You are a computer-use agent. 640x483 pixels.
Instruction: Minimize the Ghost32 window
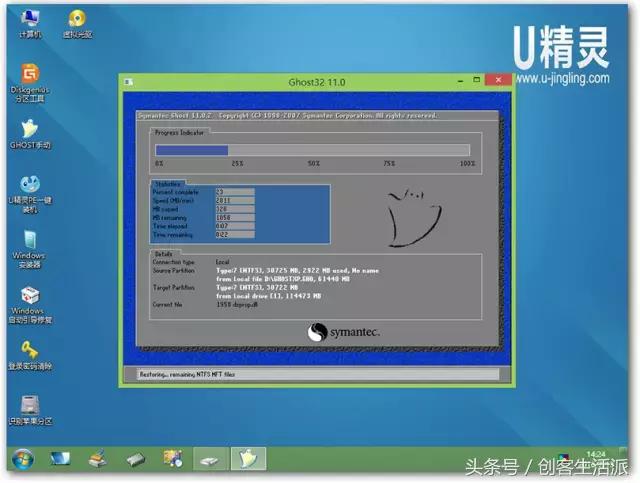pos(460,81)
